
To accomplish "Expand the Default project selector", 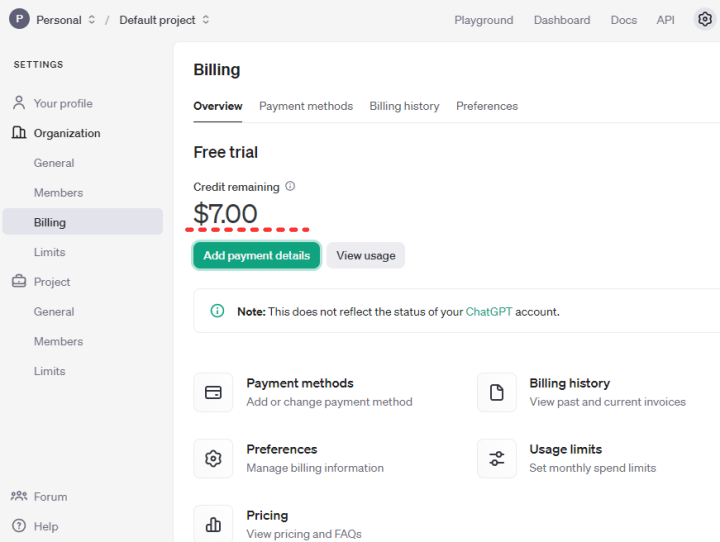I will [x=164, y=20].
